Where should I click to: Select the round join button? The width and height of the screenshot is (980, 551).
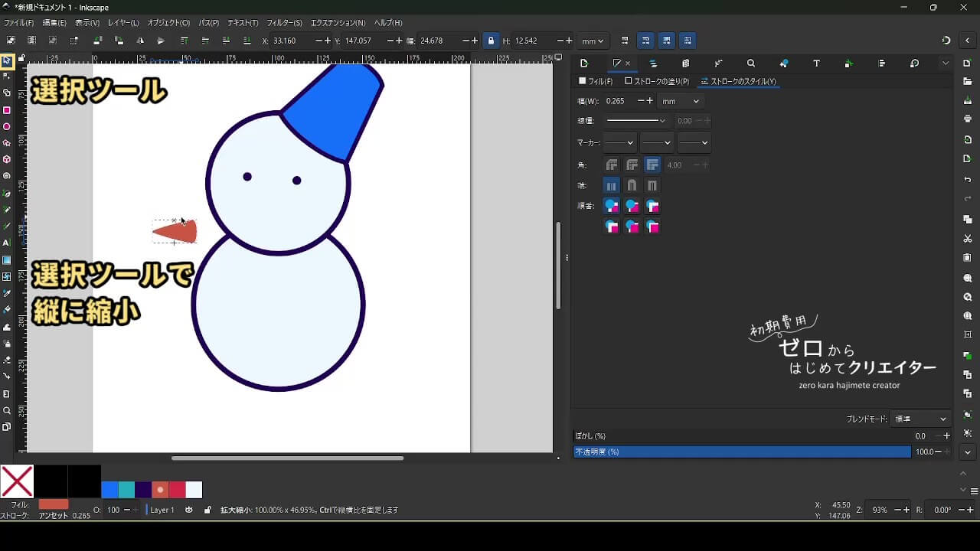pos(632,165)
